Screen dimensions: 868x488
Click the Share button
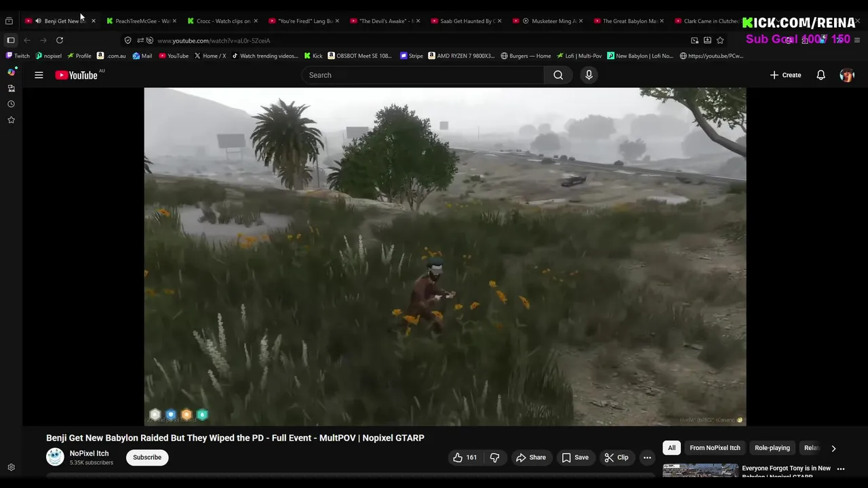(530, 457)
